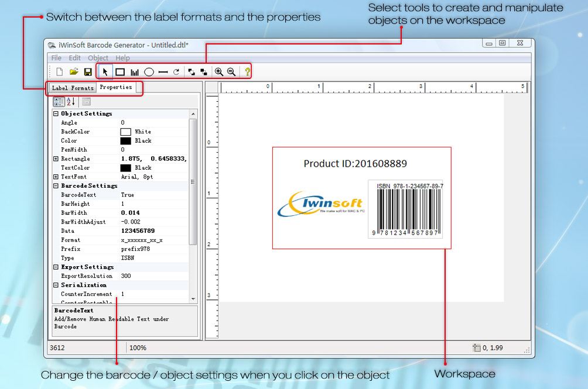Click the BackColor white swatch
The height and width of the screenshot is (389, 588).
pos(125,132)
